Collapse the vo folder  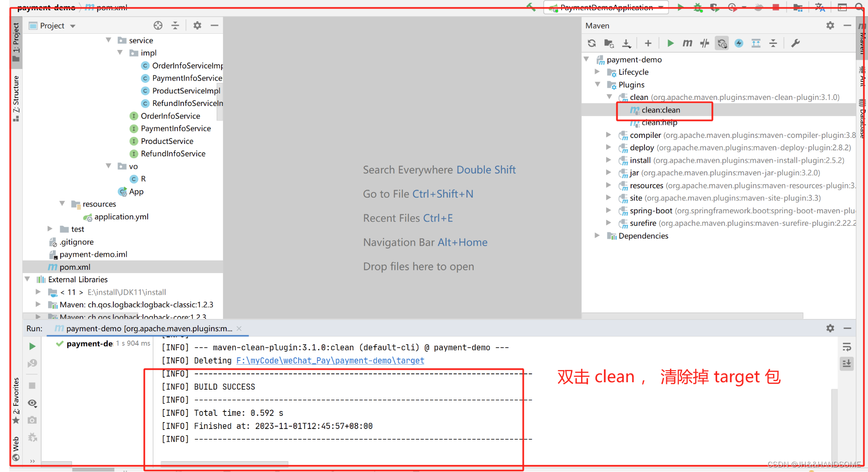click(x=108, y=166)
